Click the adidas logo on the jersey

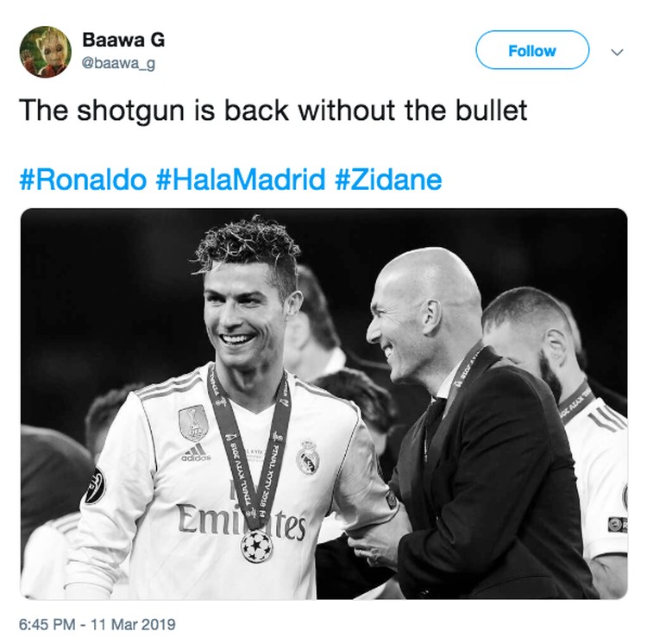196,452
